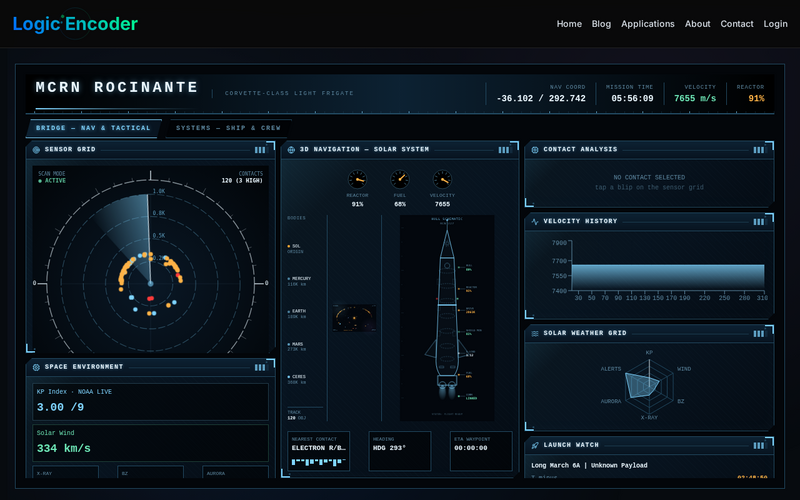Click the Contact Analysis target icon
Image resolution: width=800 pixels, height=500 pixels.
pyautogui.click(x=535, y=149)
